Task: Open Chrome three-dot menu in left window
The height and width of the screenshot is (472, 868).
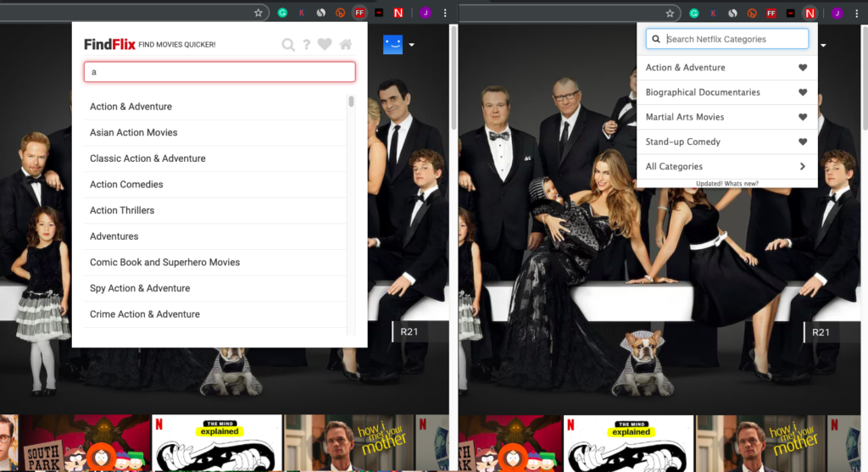Action: coord(445,13)
